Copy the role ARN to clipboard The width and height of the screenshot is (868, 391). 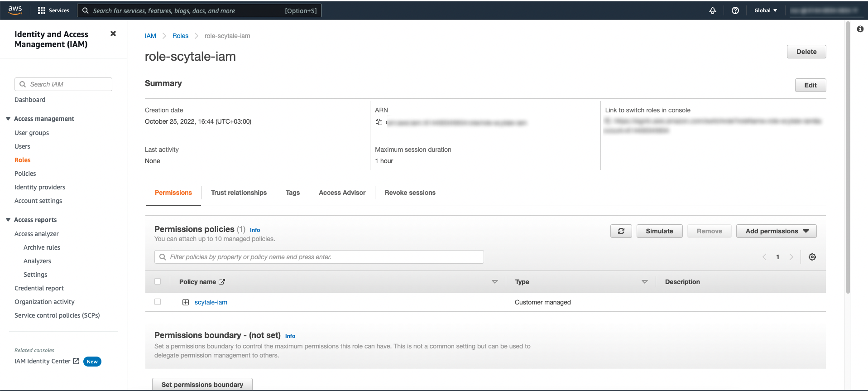click(x=379, y=122)
